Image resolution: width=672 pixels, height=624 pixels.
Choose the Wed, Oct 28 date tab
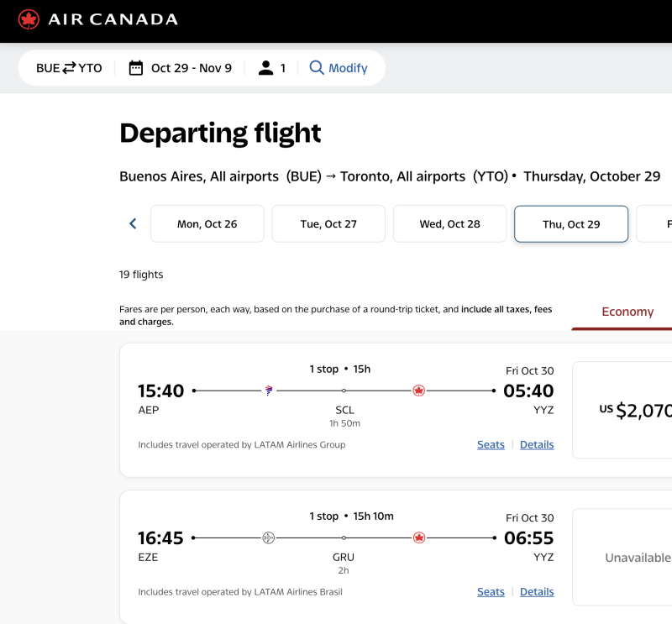[449, 224]
